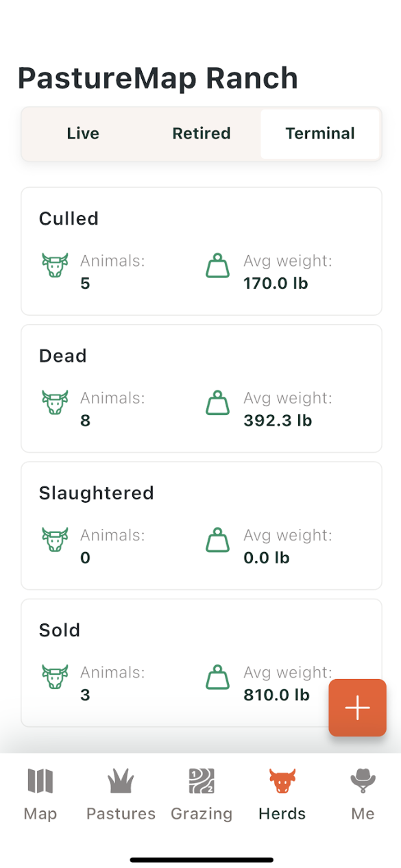Click the weight icon in Culled card
This screenshot has height=868, width=401.
(x=218, y=265)
